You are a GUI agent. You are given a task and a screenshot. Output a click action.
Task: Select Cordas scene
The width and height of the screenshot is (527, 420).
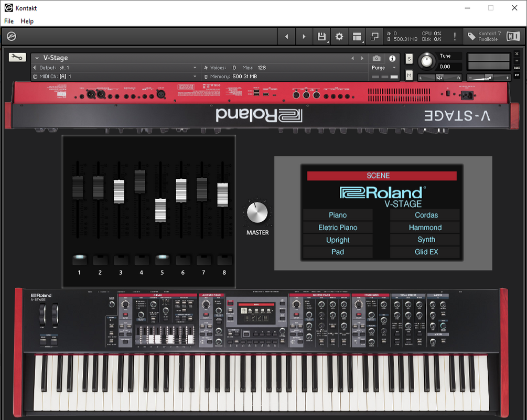coord(425,215)
